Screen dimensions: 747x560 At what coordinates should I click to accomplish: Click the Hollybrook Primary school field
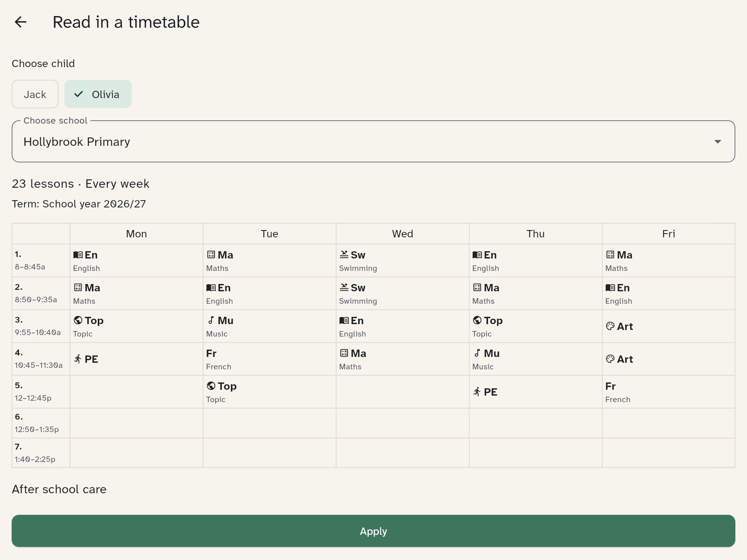373,141
